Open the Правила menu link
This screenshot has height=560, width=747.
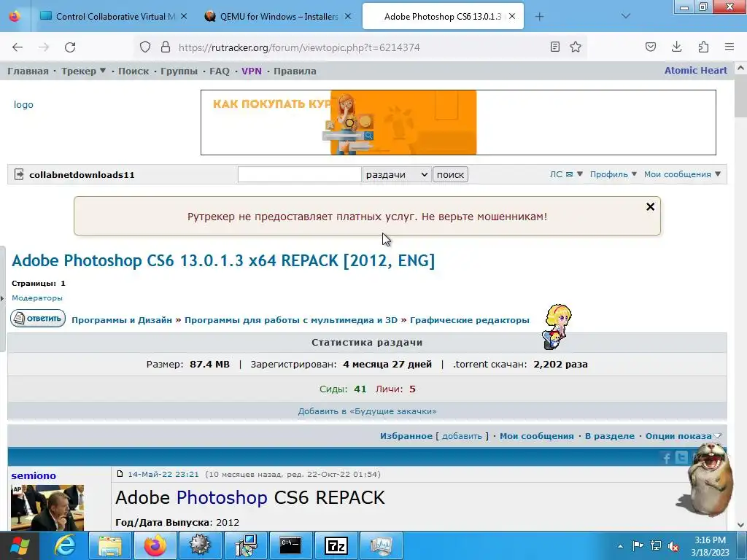pos(295,71)
